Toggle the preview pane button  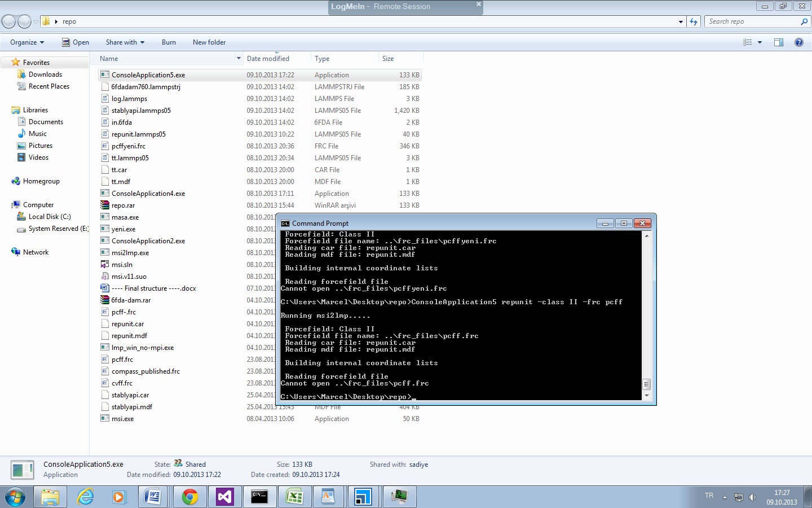pos(779,42)
